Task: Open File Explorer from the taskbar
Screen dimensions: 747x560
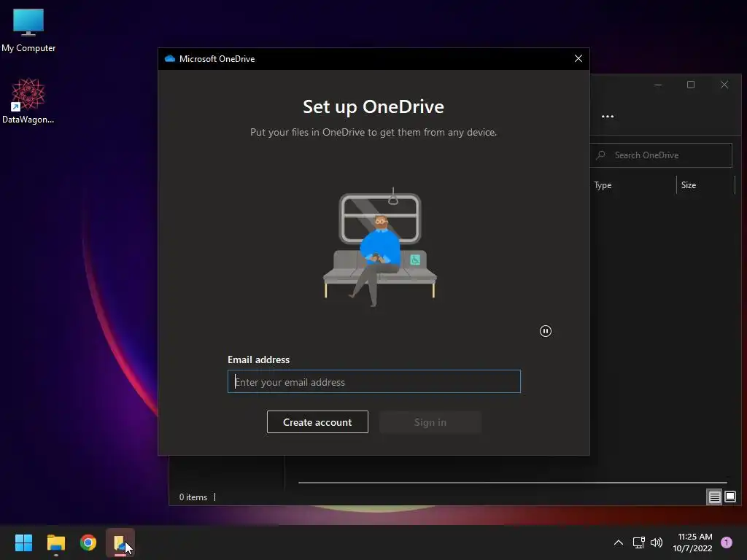Action: (x=55, y=542)
